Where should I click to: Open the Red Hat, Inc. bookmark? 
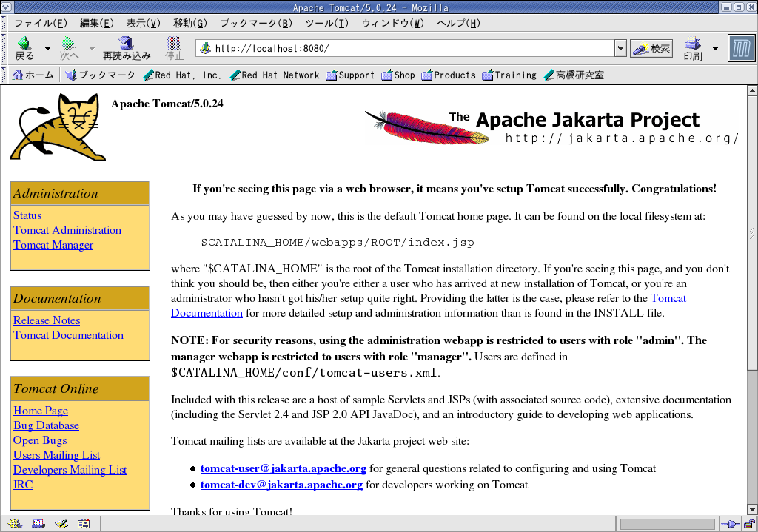[x=181, y=75]
